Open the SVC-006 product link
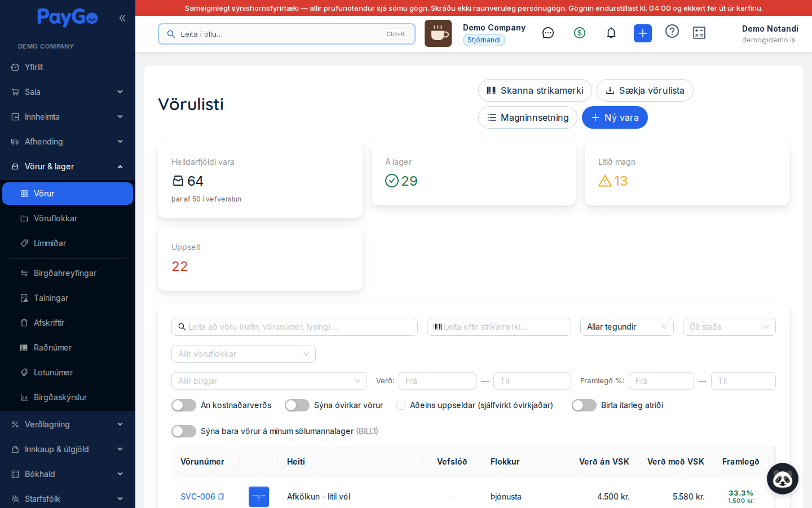The width and height of the screenshot is (812, 508). tap(198, 497)
